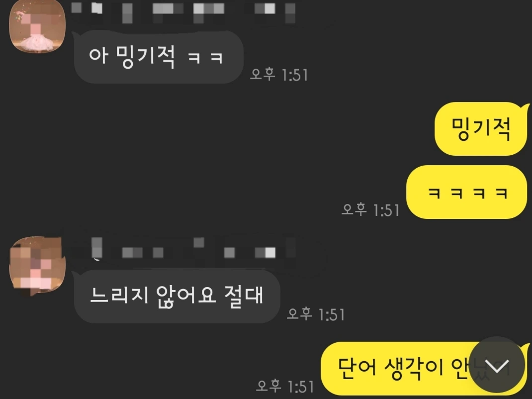
Task: Click the 오후 1:51 timestamp beside 단어 생각이
Action: (285, 386)
